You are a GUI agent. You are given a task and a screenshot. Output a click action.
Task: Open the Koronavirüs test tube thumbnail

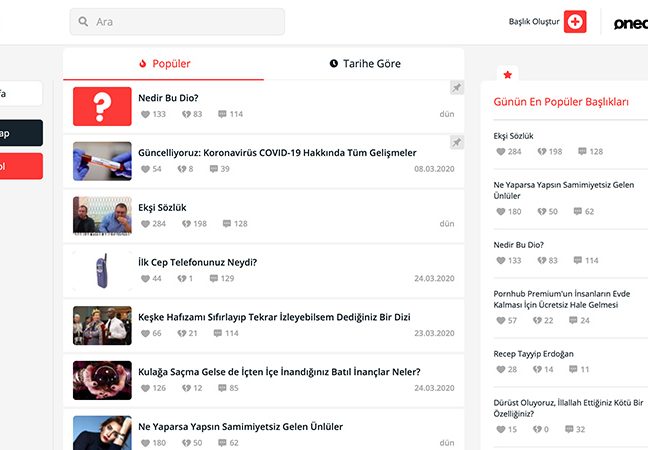point(102,161)
